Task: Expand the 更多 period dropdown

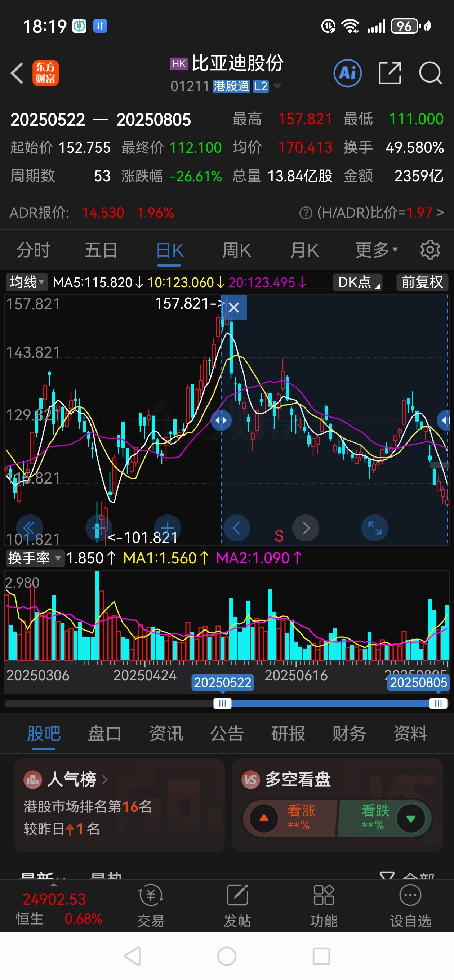Action: [x=377, y=250]
